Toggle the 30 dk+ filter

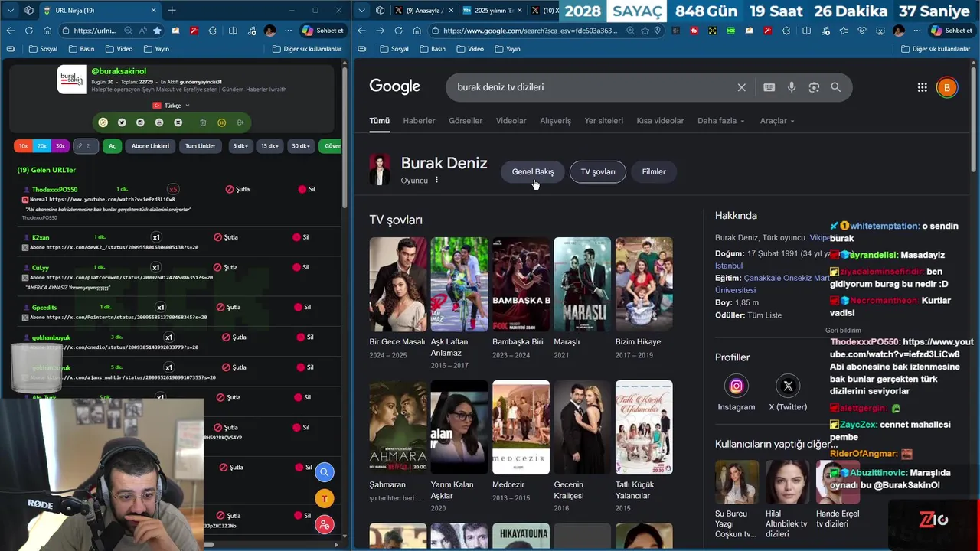click(300, 146)
